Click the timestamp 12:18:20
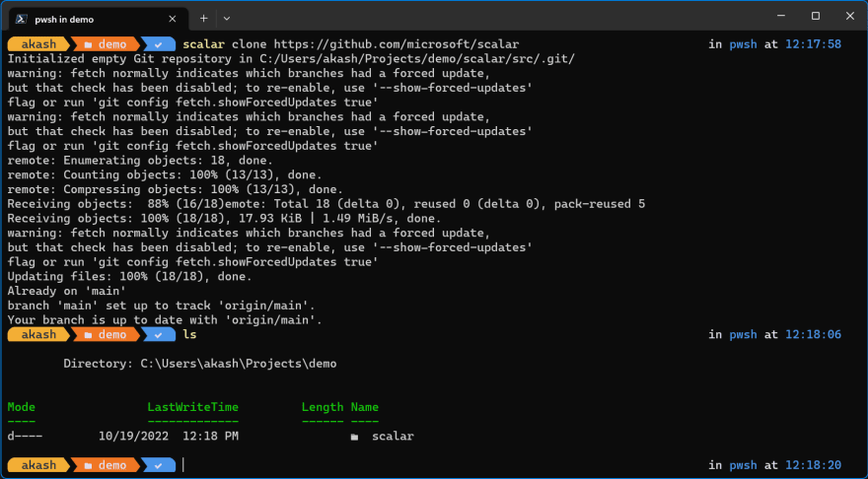 pos(813,465)
